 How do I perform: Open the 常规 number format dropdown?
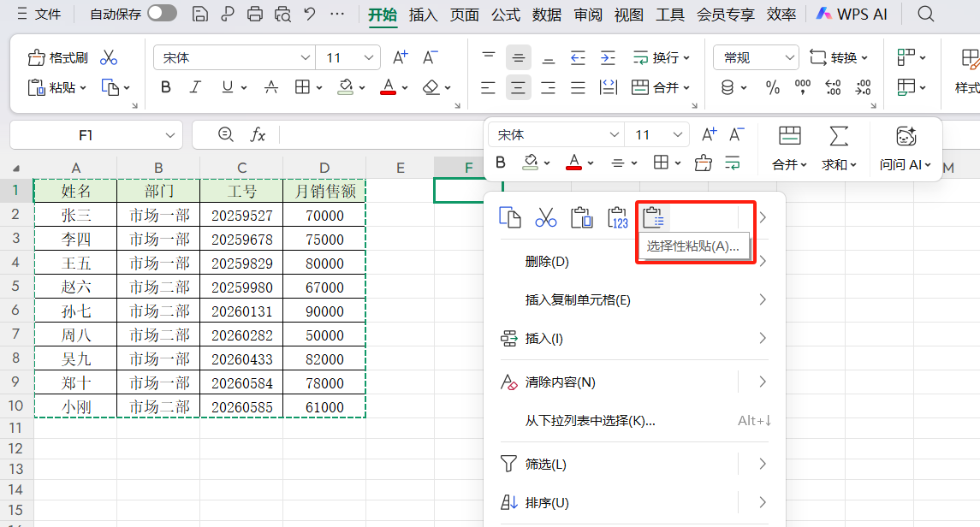click(x=754, y=57)
